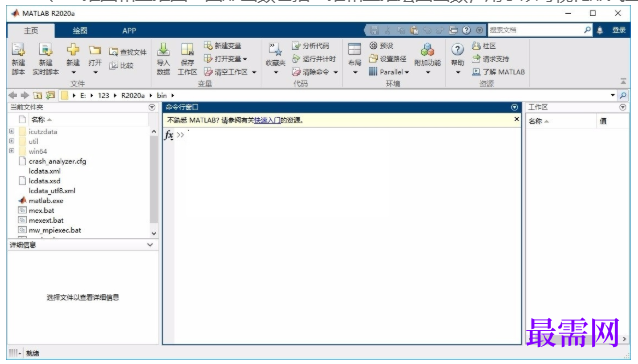Switch to the APP tab
638x364 pixels.
pos(129,31)
